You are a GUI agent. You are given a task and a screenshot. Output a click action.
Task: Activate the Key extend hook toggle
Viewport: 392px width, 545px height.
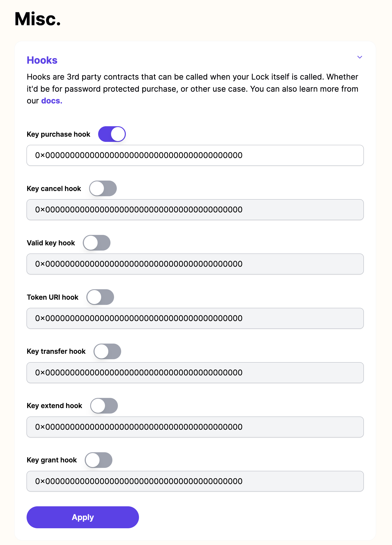(x=104, y=406)
